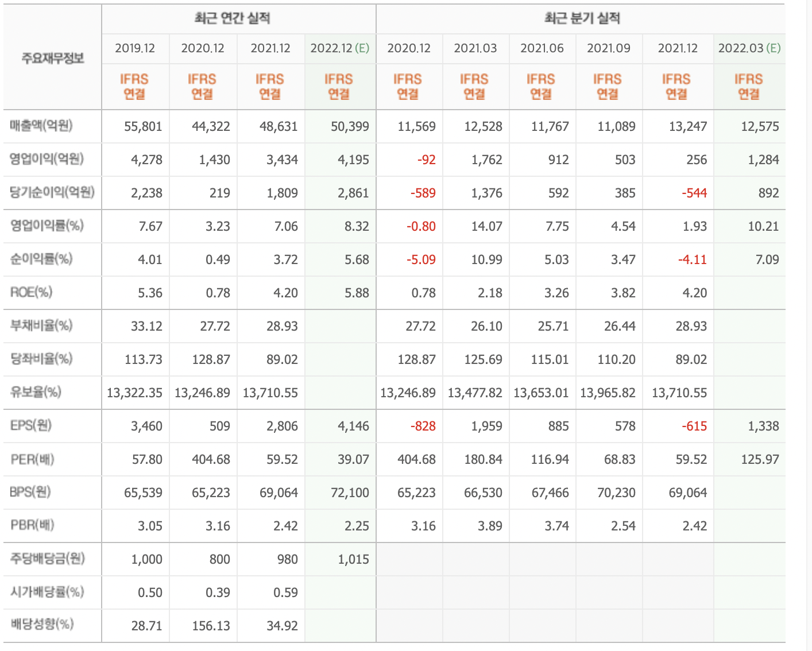Select the EPS(원) row label
This screenshot has height=651, width=812.
tap(31, 425)
